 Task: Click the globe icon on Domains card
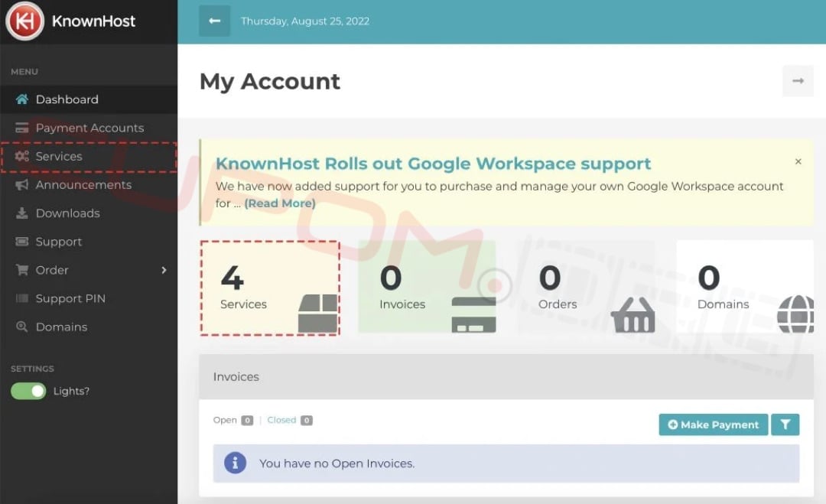tap(796, 314)
